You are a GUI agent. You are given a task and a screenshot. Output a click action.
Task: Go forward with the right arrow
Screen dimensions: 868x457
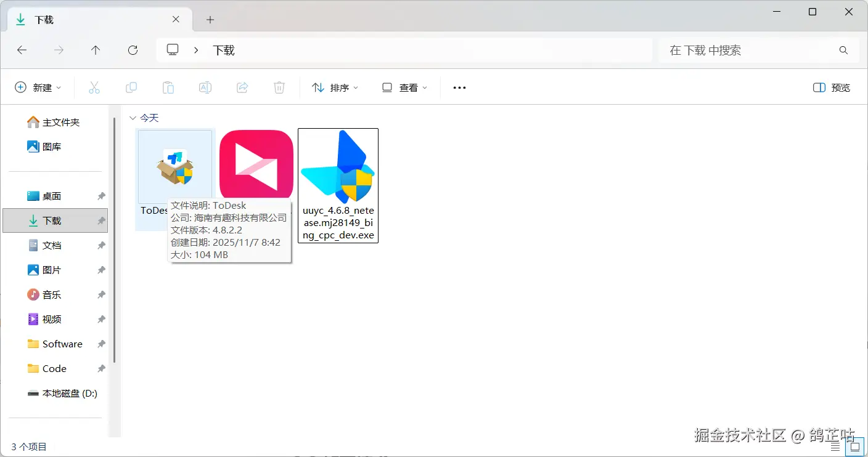pos(59,51)
